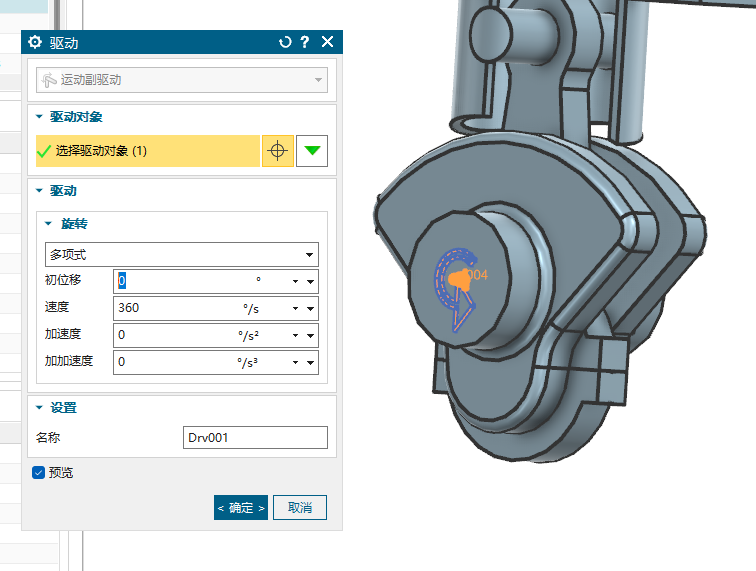Open the rightmost arrow of the 初位移 field

[x=311, y=282]
